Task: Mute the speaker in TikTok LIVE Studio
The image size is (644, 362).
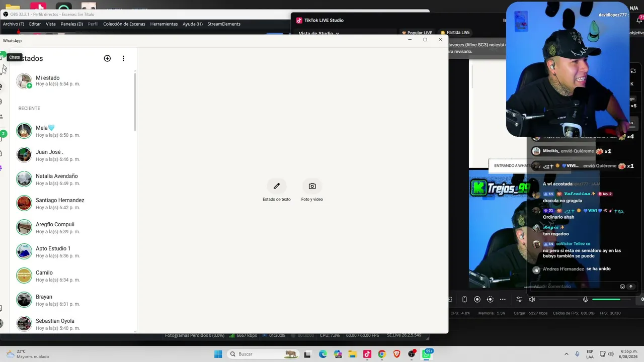Action: point(532,300)
